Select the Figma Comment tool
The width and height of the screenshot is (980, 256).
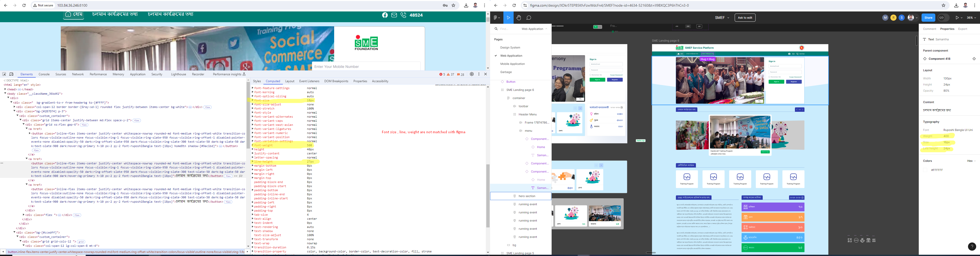[x=529, y=18]
